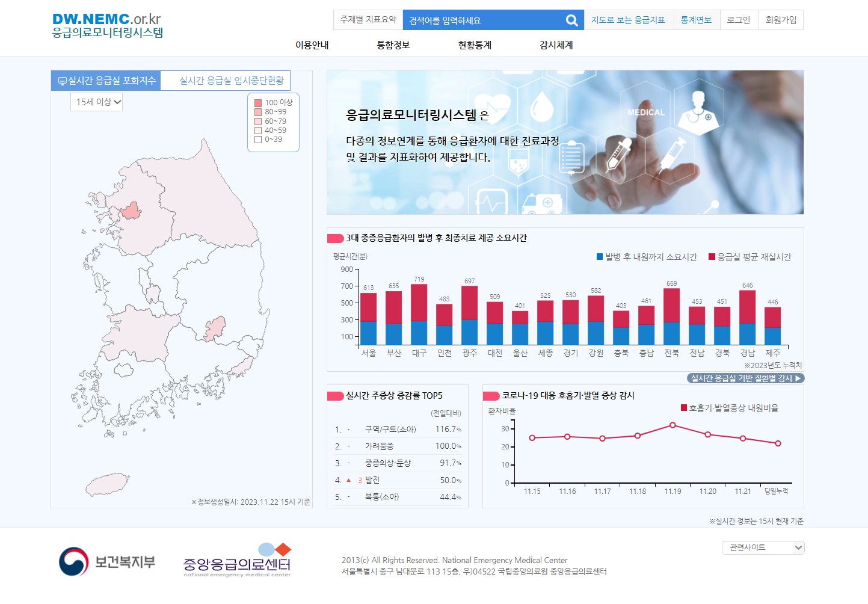Toggle the 0~39 legend checkbox

pos(258,141)
